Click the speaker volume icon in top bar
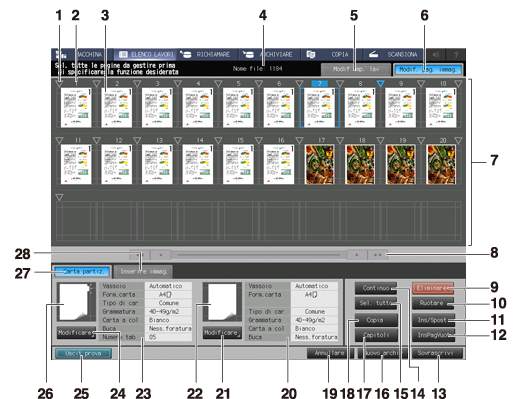Image resolution: width=517 pixels, height=399 pixels. click(436, 54)
